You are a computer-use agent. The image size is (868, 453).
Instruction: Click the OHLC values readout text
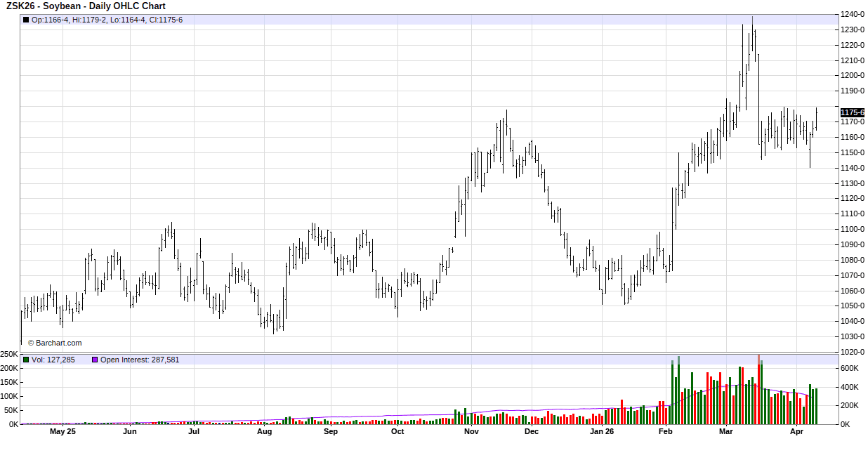(107, 20)
